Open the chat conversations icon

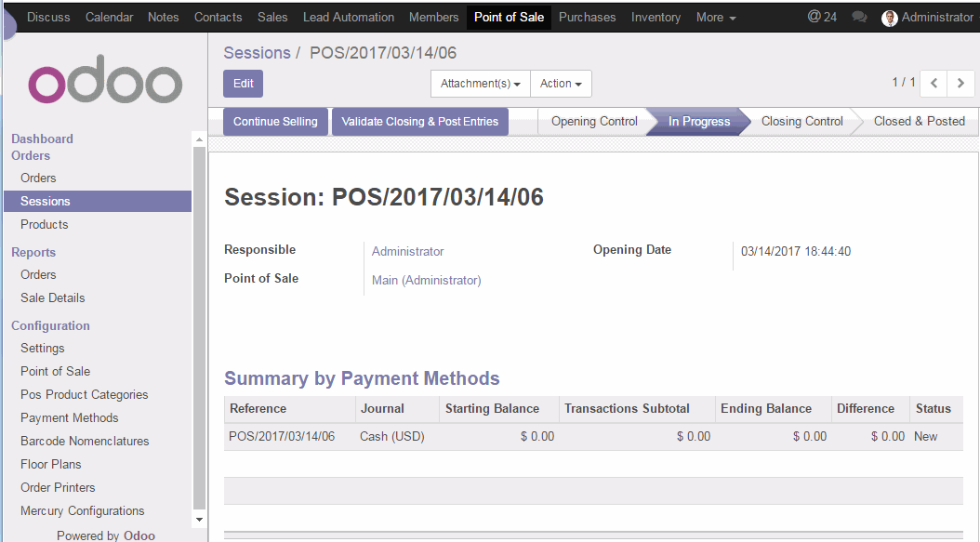click(859, 18)
